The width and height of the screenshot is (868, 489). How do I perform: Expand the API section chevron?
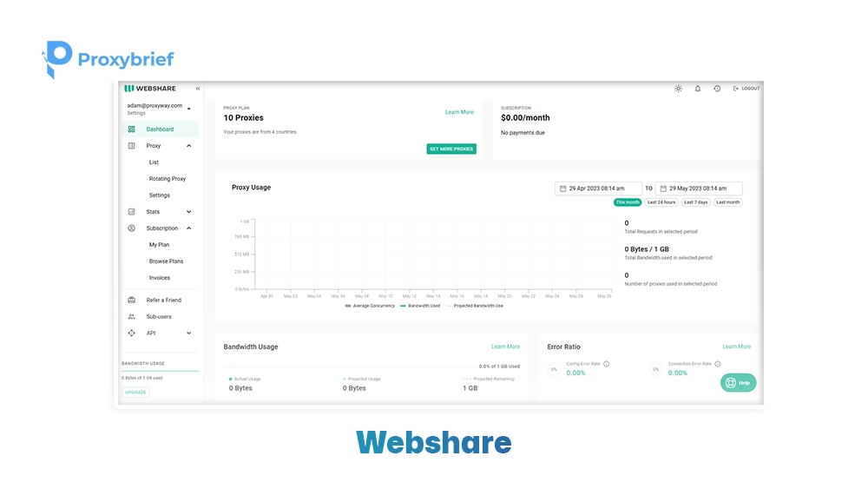pos(188,334)
